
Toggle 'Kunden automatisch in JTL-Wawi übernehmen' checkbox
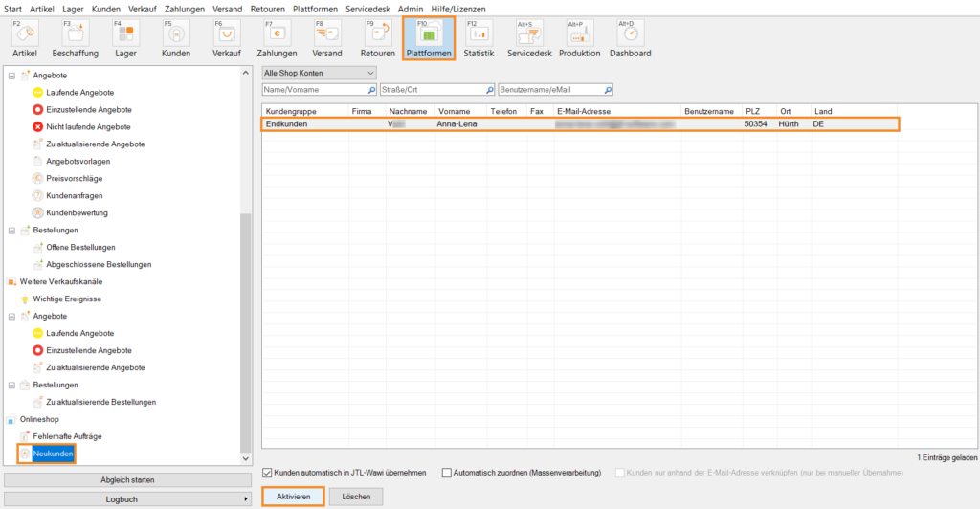click(268, 473)
